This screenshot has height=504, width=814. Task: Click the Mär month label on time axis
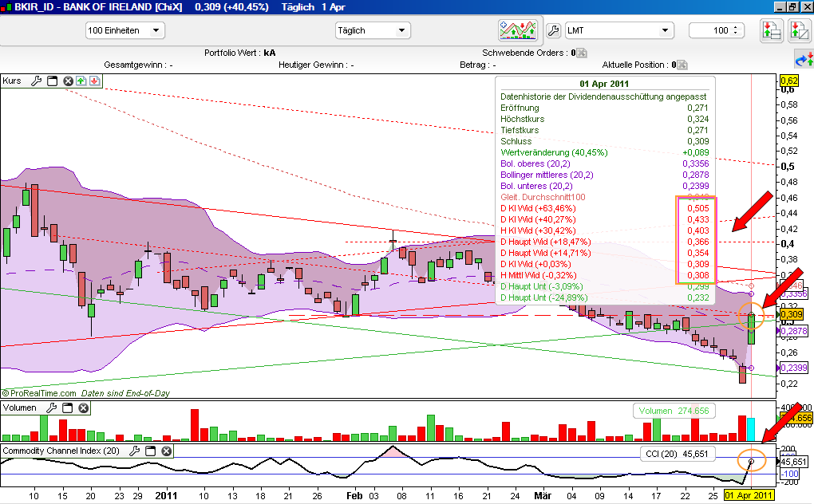(x=543, y=496)
